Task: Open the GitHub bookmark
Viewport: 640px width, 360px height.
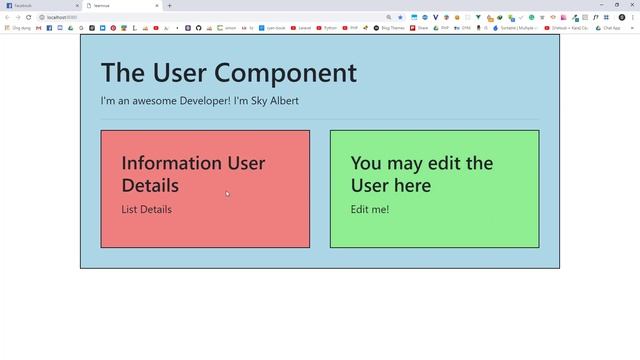Action: coord(198,28)
